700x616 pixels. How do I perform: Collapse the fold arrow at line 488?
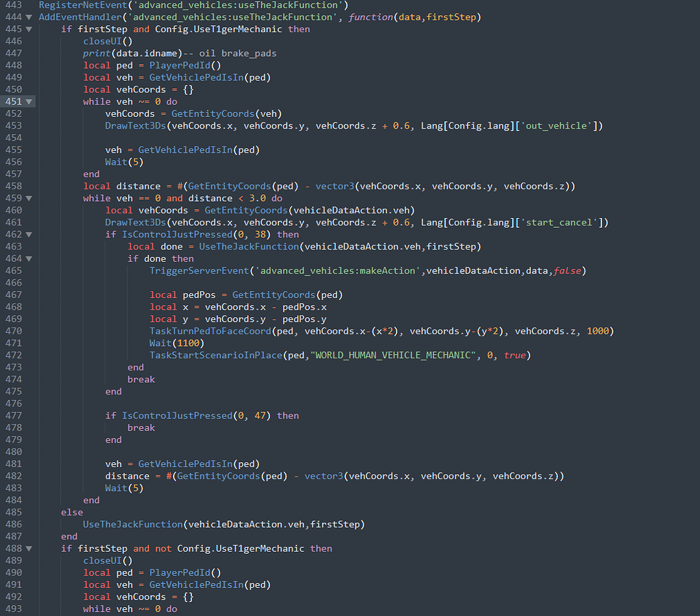point(27,548)
